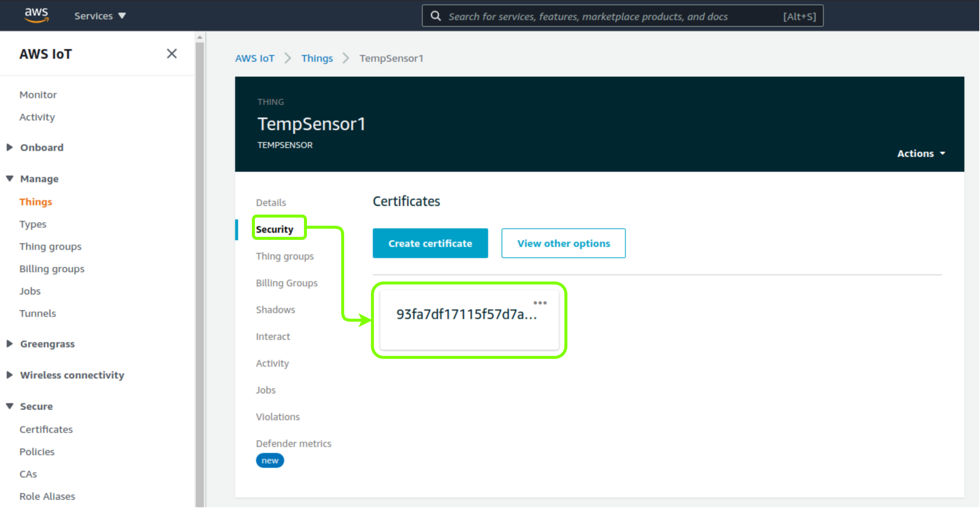The width and height of the screenshot is (980, 508).
Task: Go to Things breadcrumb link
Action: point(317,58)
